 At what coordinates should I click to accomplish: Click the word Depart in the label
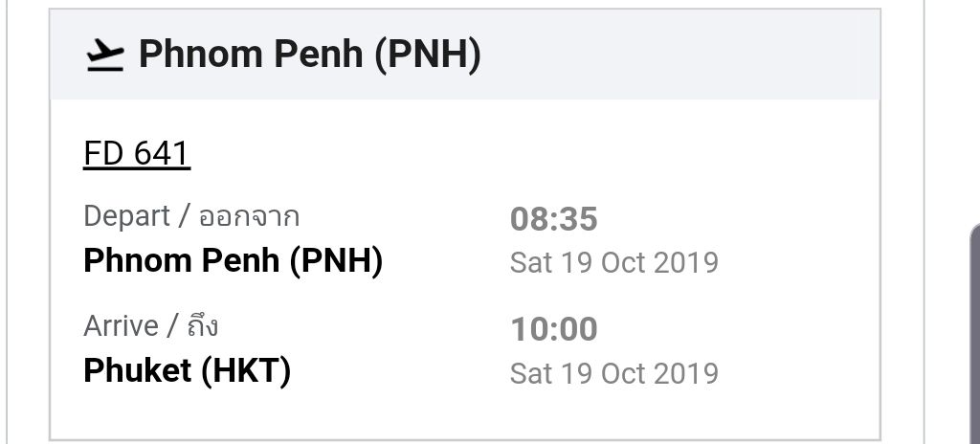pos(127,216)
